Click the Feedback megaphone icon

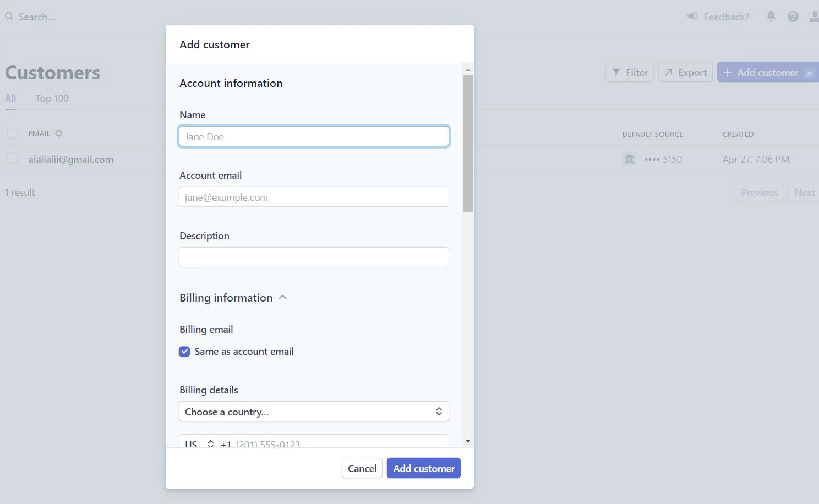click(692, 17)
